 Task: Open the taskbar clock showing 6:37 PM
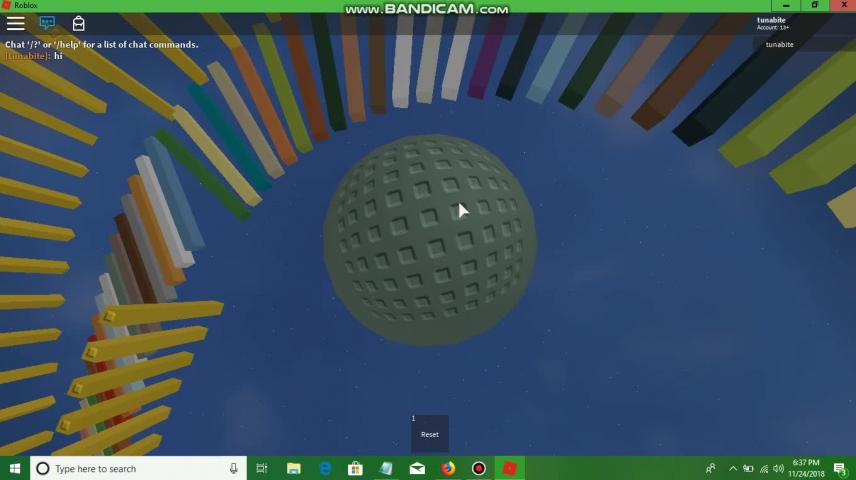806,469
